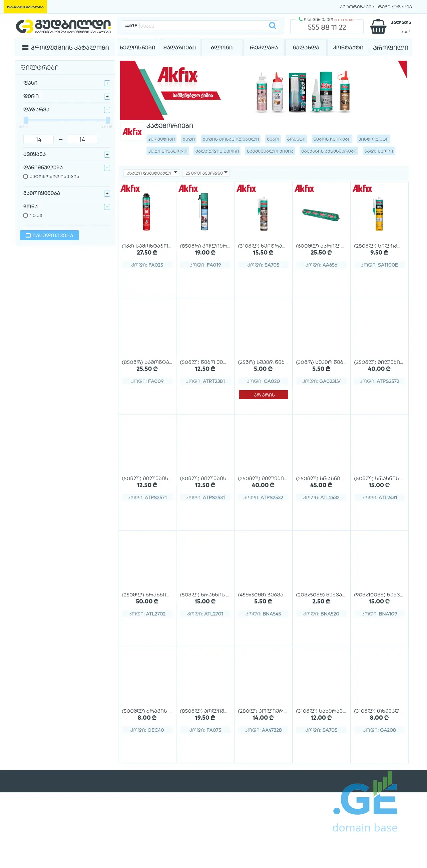The width and height of the screenshot is (427, 868).
Task: Click the green phone call icon
Action: pyautogui.click(x=300, y=19)
